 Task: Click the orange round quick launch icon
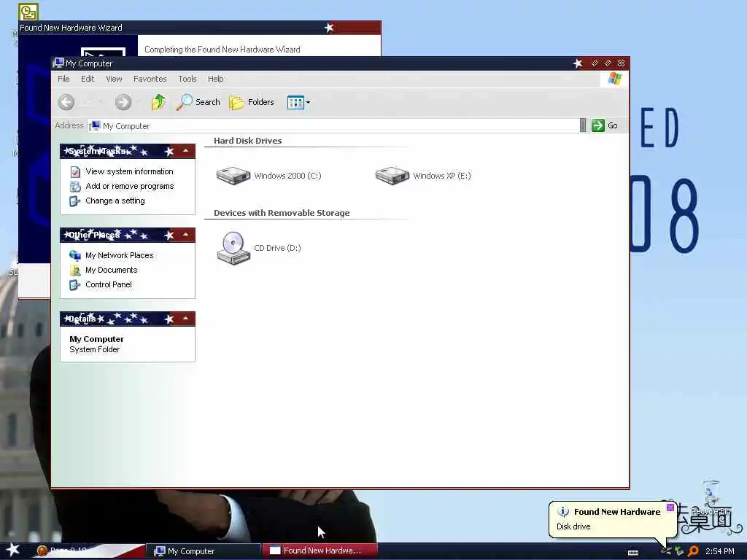pos(42,551)
